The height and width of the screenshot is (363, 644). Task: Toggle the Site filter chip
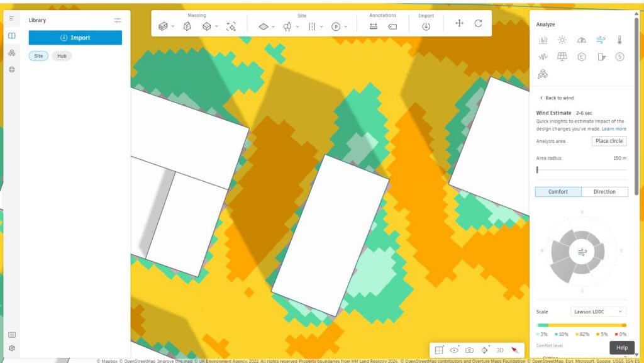38,56
